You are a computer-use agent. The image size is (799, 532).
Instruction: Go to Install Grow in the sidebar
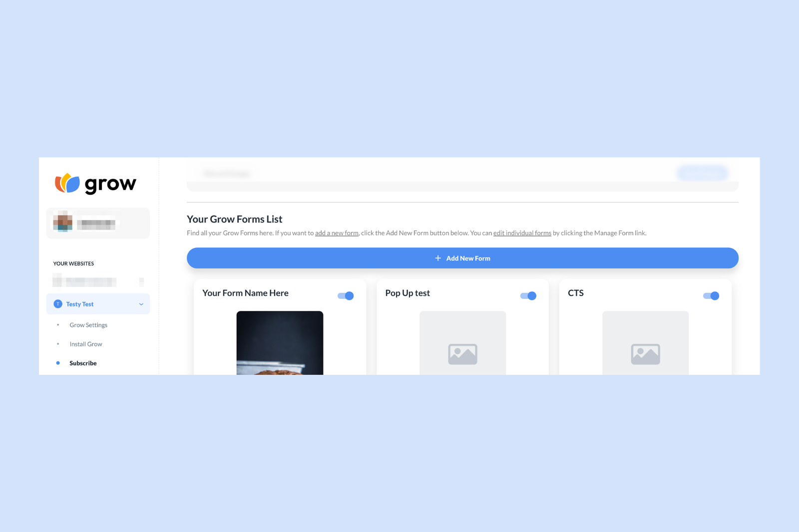point(86,344)
